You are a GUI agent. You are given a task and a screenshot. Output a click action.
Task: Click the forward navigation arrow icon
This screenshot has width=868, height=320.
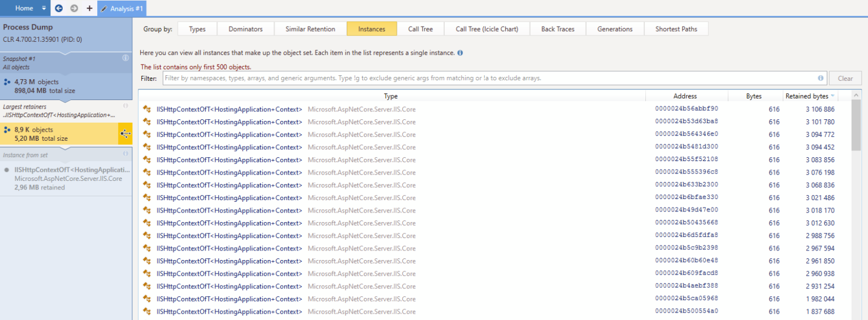tap(74, 8)
